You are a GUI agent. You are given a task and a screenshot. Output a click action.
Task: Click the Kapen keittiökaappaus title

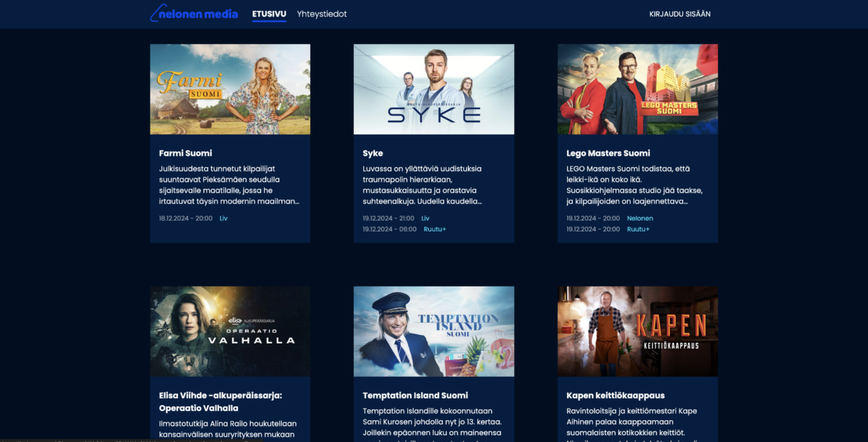pos(616,396)
